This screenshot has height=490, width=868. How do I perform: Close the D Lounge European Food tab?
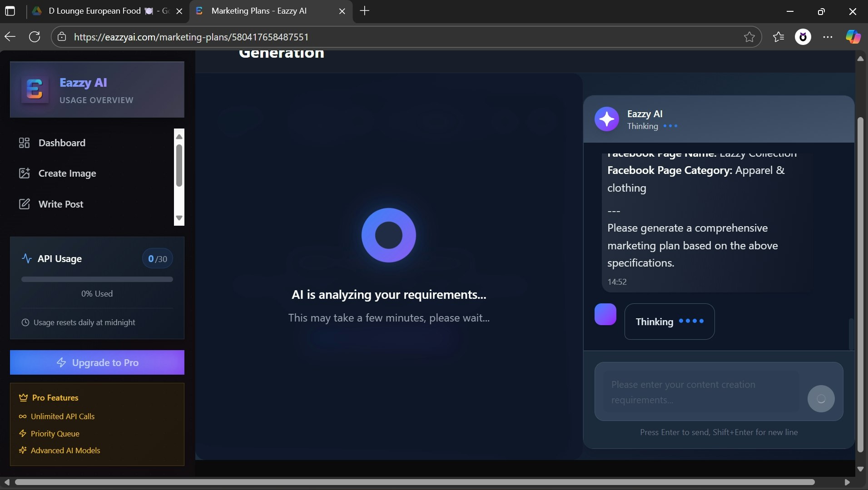click(179, 11)
